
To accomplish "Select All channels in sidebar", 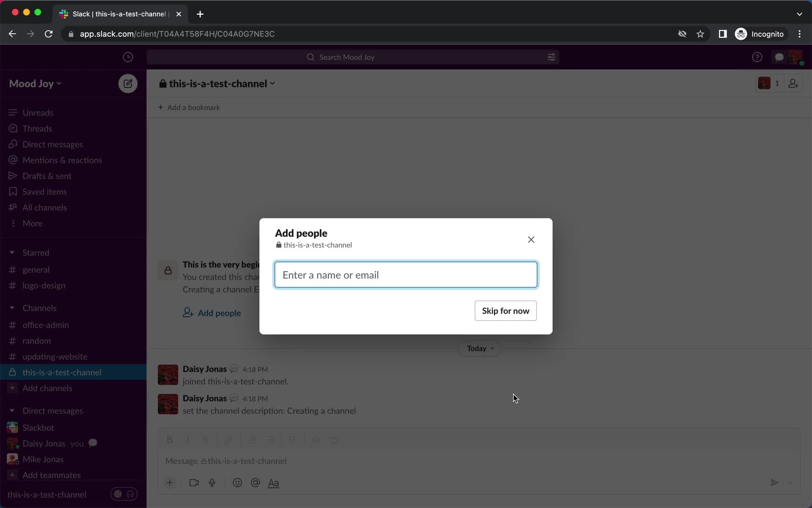I will click(44, 207).
